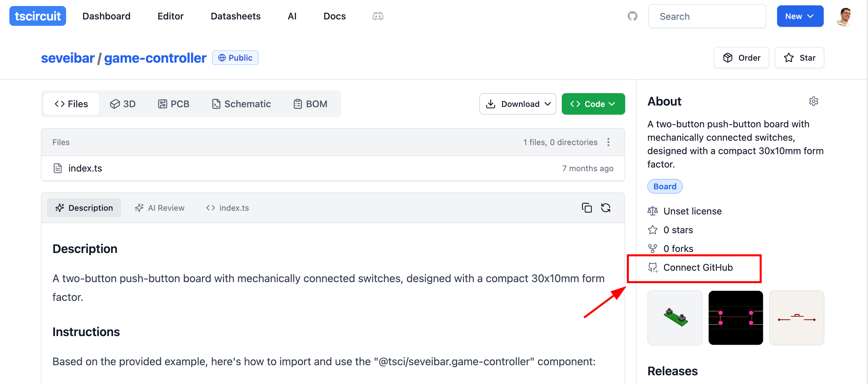This screenshot has width=868, height=384.
Task: Open the Docs menu item
Action: (x=334, y=16)
